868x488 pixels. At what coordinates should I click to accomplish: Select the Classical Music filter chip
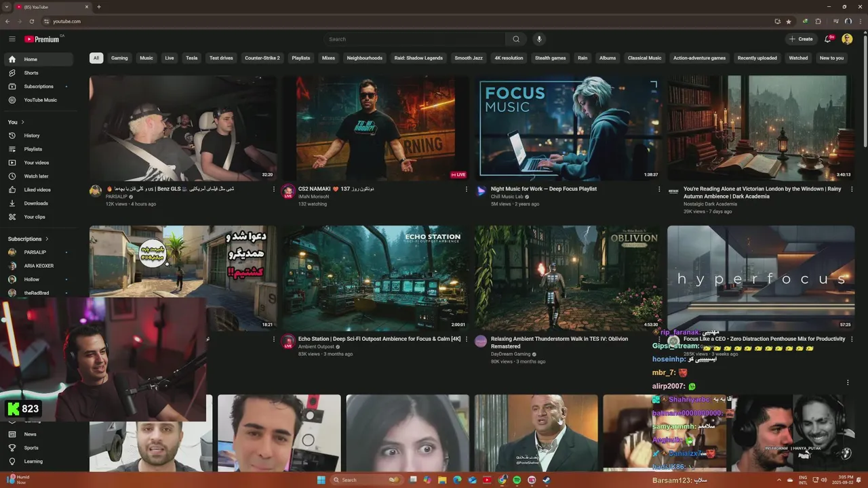(644, 58)
